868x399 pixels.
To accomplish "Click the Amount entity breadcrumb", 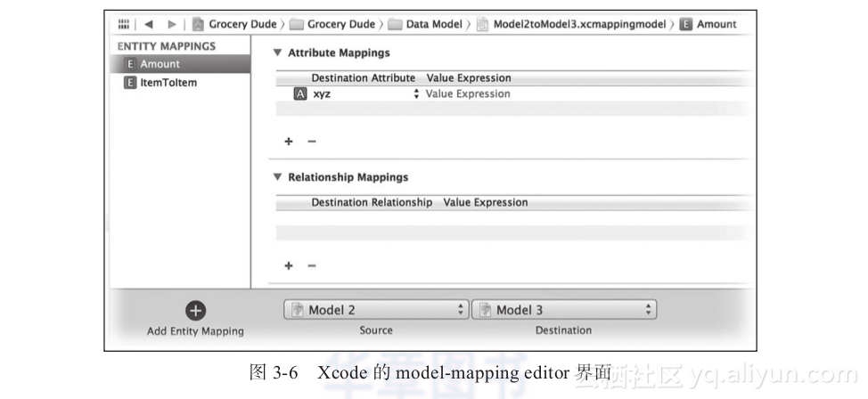I will [708, 24].
